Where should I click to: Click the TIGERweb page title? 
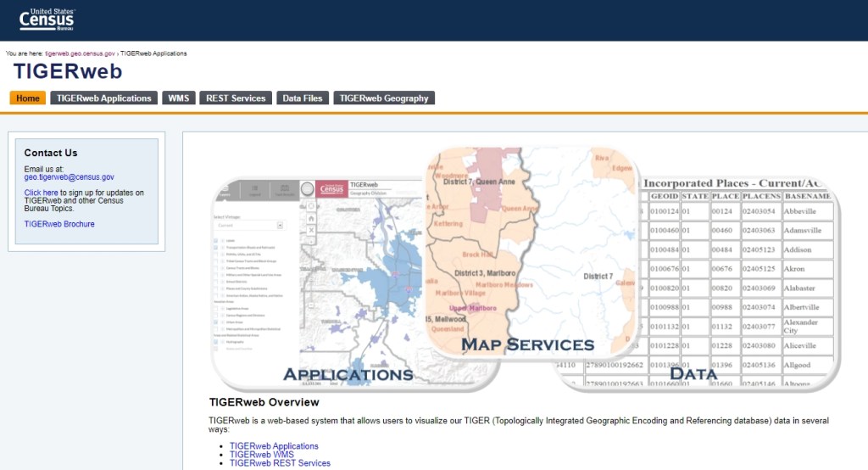(68, 71)
